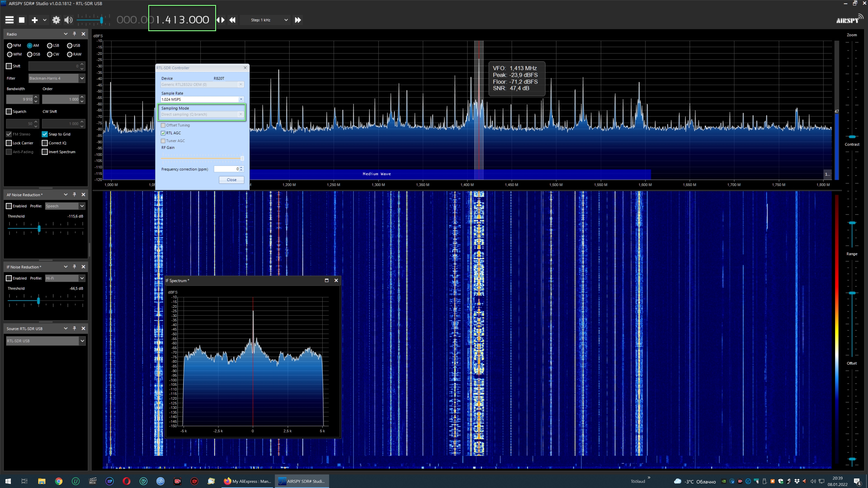Open the hamburger main menu
This screenshot has width=868, height=488.
(9, 20)
